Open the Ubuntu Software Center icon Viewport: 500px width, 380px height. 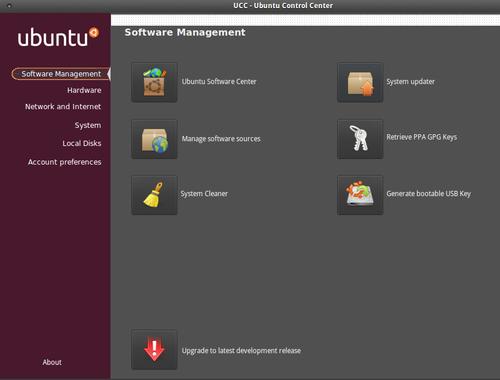click(x=154, y=82)
